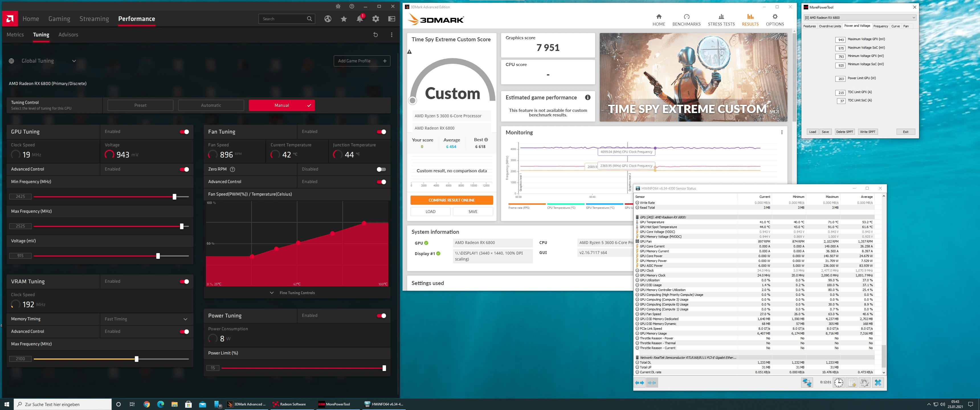Open the notifications bell in Radeon Software
The image size is (980, 410).
(x=360, y=19)
